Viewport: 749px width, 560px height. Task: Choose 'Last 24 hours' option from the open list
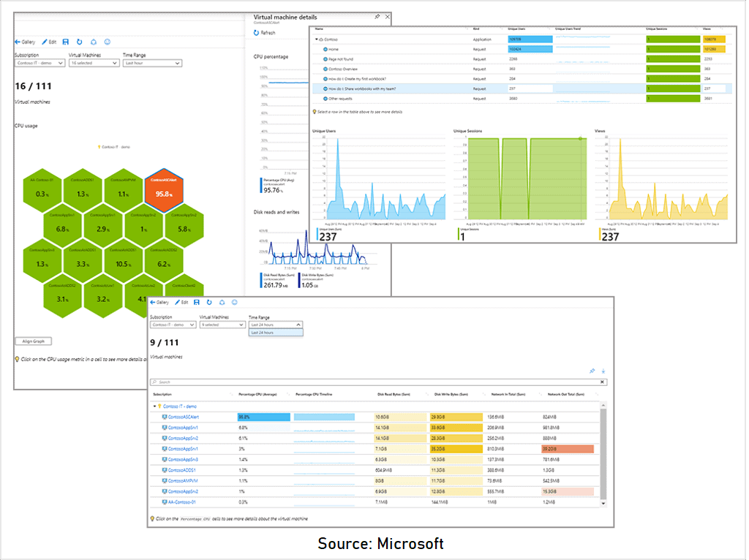[x=275, y=333]
